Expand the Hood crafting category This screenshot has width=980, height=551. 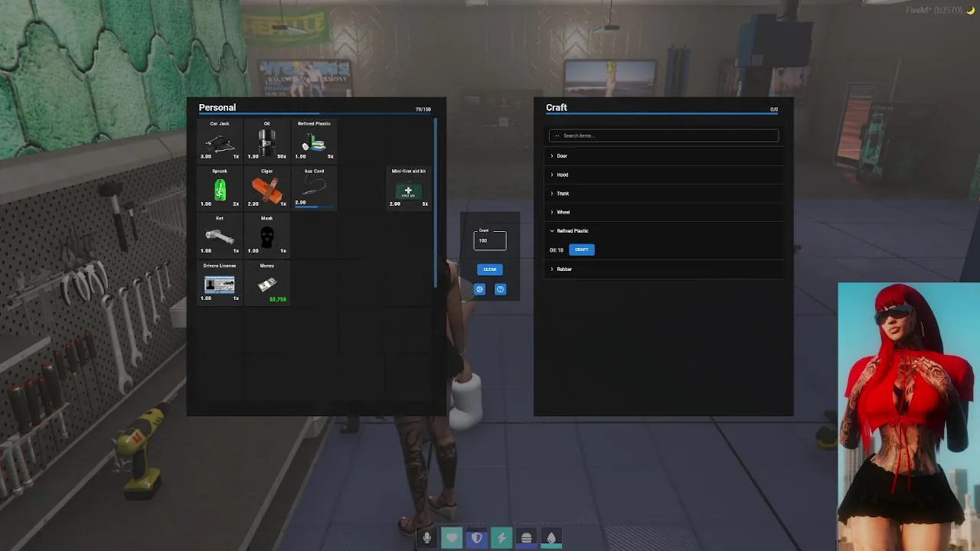664,174
